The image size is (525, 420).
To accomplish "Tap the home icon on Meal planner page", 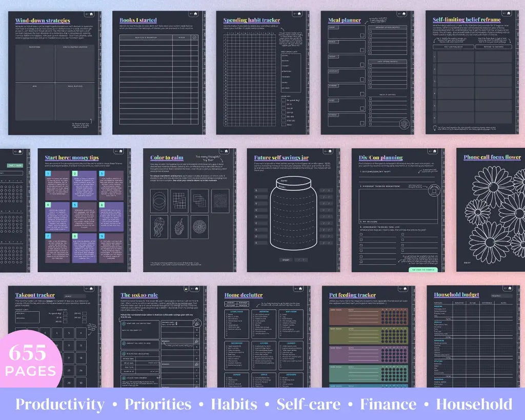I will click(x=404, y=13).
